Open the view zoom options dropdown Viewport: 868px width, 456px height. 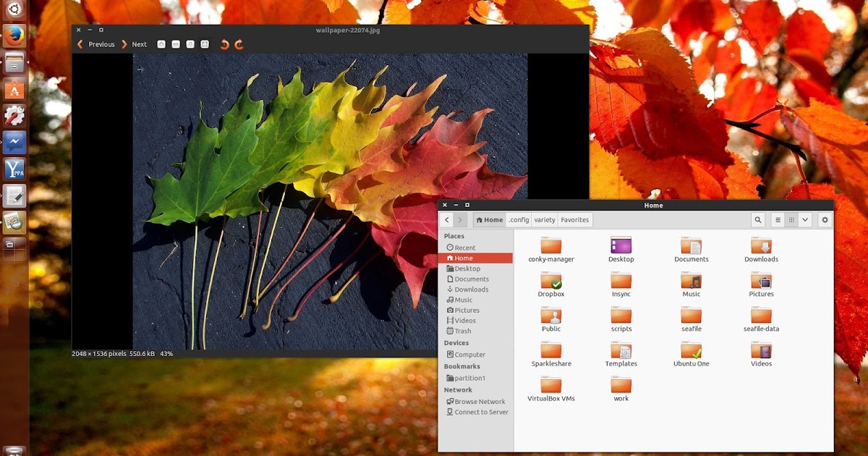click(804, 219)
